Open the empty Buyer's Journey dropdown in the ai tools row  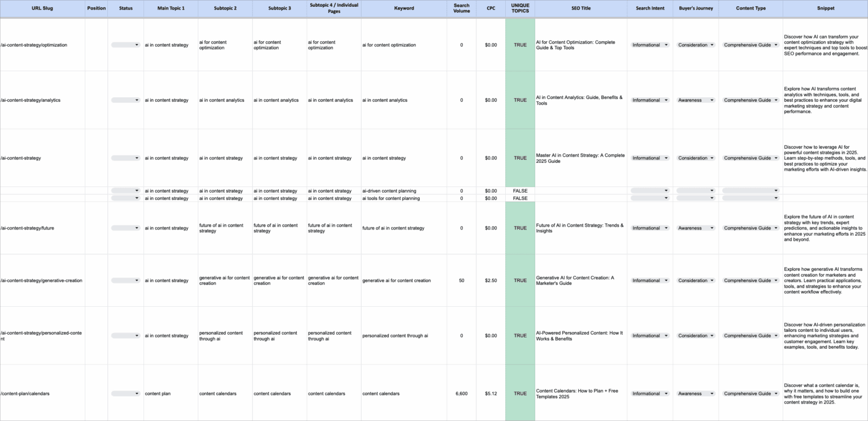click(696, 198)
